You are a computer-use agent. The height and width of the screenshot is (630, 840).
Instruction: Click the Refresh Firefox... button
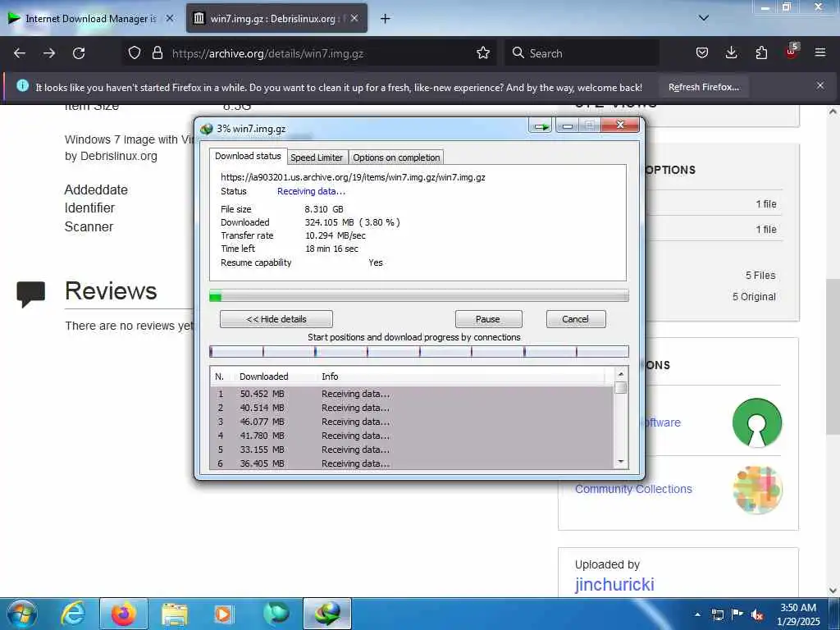703,87
